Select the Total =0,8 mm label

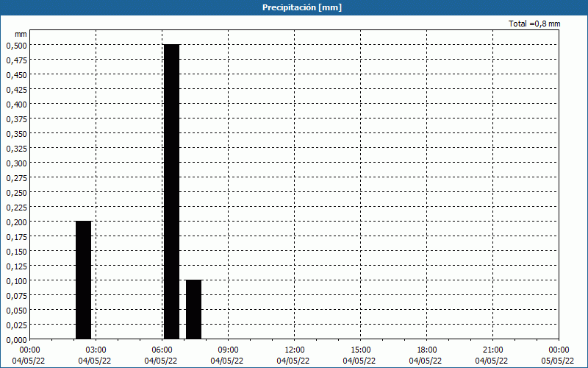click(x=534, y=24)
